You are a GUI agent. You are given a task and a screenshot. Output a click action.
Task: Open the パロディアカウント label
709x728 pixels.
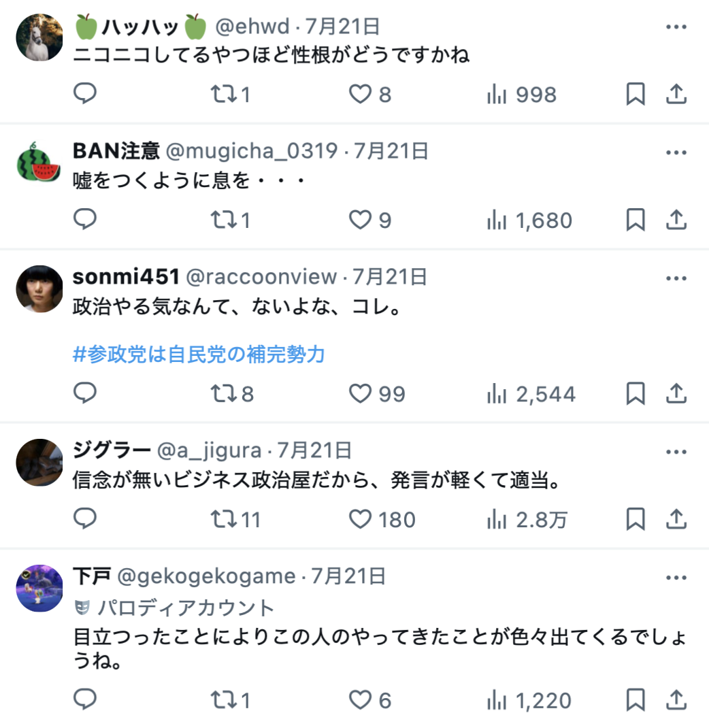(x=174, y=608)
